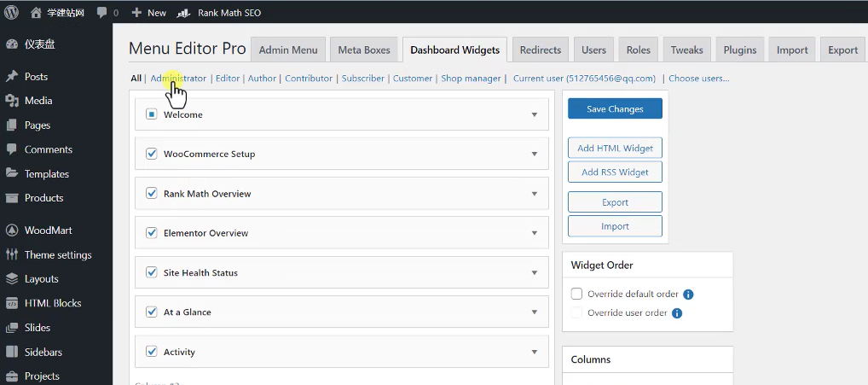The width and height of the screenshot is (868, 385).
Task: Select the Contributor role filter
Action: click(x=309, y=79)
